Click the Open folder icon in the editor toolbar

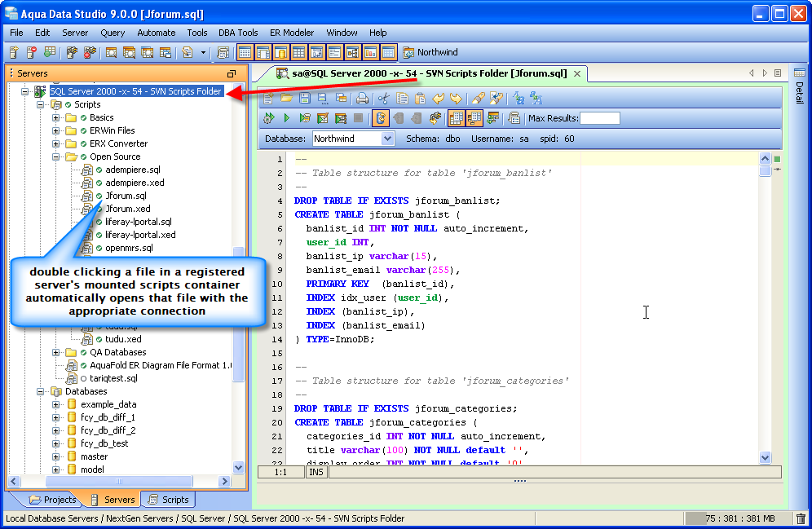[x=286, y=99]
